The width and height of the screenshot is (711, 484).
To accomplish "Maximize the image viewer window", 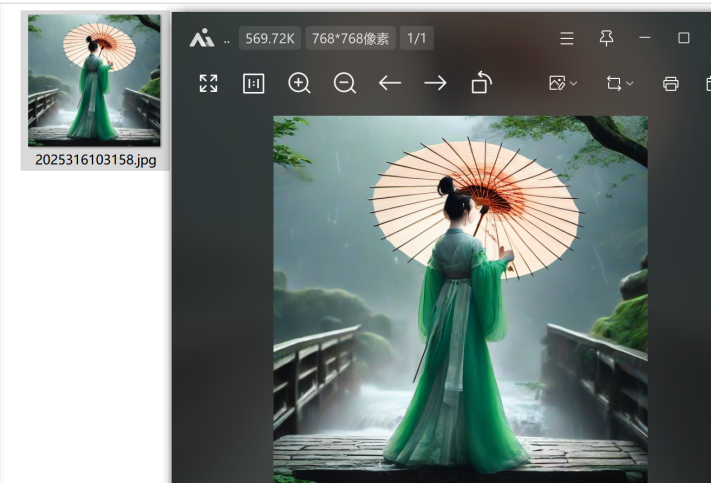I will (684, 38).
